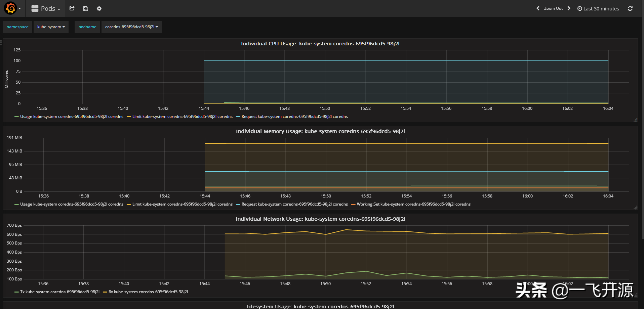Click the share dashboard icon

point(72,8)
